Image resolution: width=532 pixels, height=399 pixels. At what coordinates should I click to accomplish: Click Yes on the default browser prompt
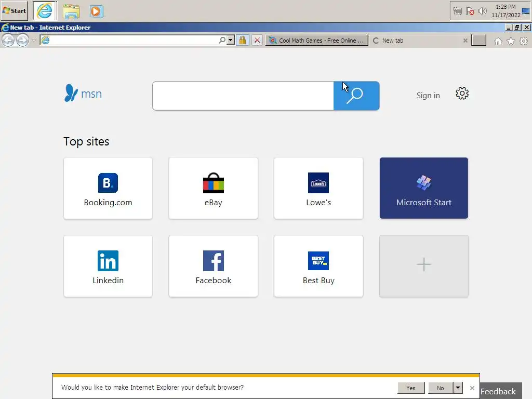411,388
